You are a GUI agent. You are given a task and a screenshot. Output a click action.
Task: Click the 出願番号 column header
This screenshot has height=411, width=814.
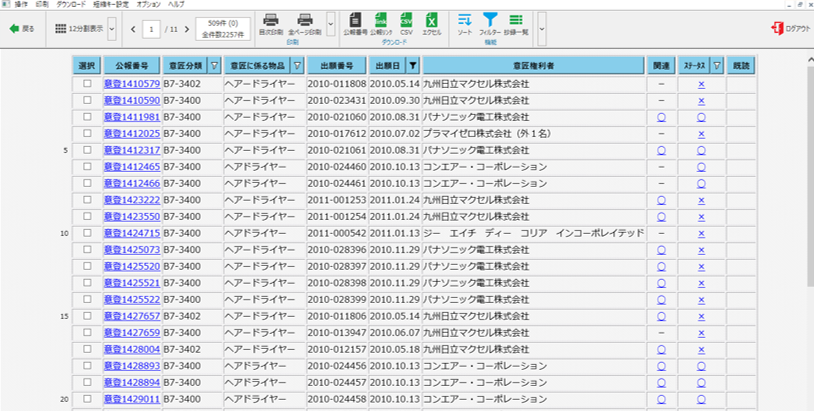(337, 65)
